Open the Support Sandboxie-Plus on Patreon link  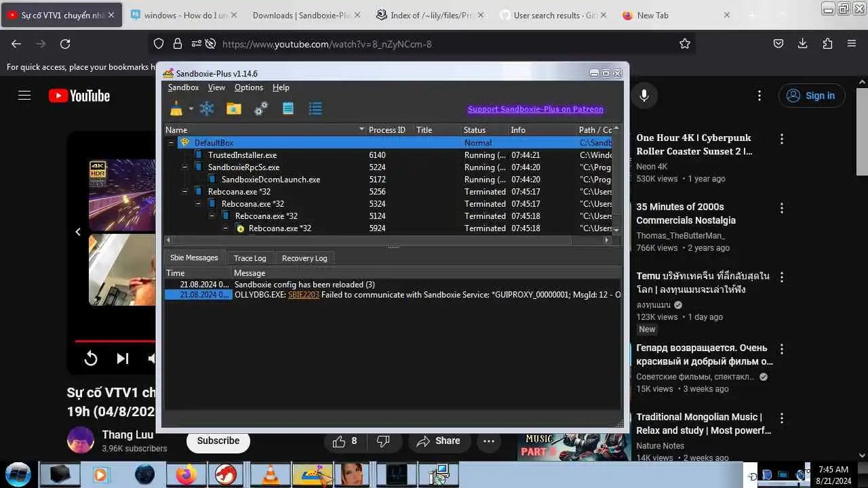(535, 109)
